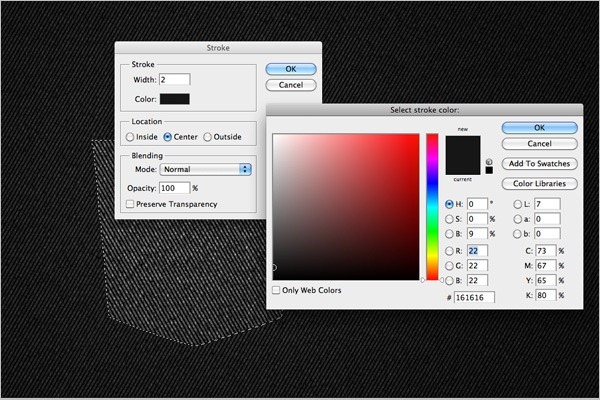The width and height of the screenshot is (600, 400).
Task: Click the HSB brightness value field
Action: point(477,233)
